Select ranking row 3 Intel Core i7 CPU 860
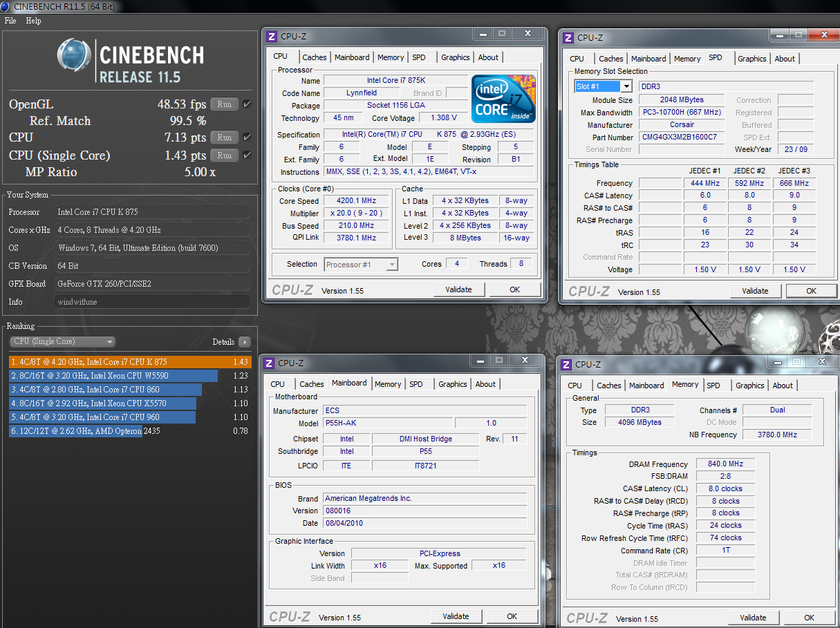This screenshot has width=840, height=628. point(129,390)
